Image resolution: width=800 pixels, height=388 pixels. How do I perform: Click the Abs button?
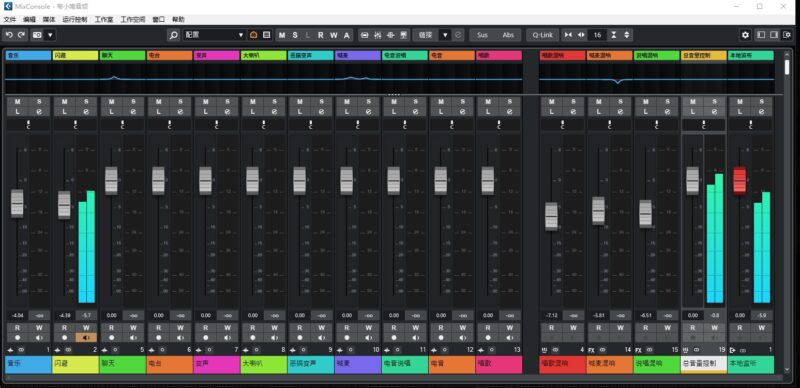[x=508, y=35]
